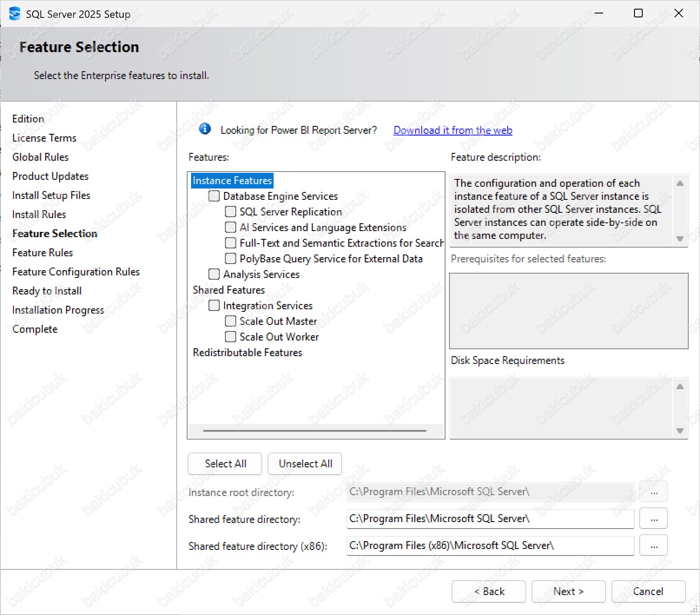Open the Install Rules step in sidebar
700x615 pixels.
coord(39,215)
